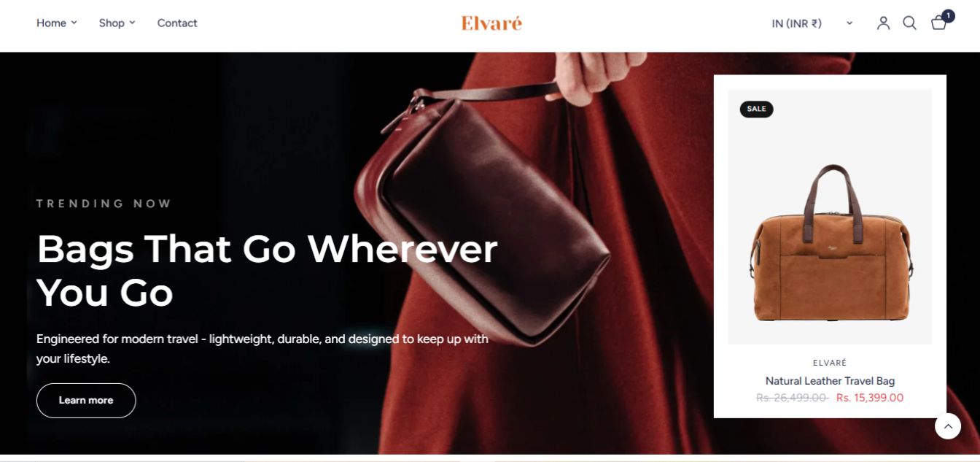The image size is (980, 462).
Task: Click the Elvaré logo
Action: (491, 23)
